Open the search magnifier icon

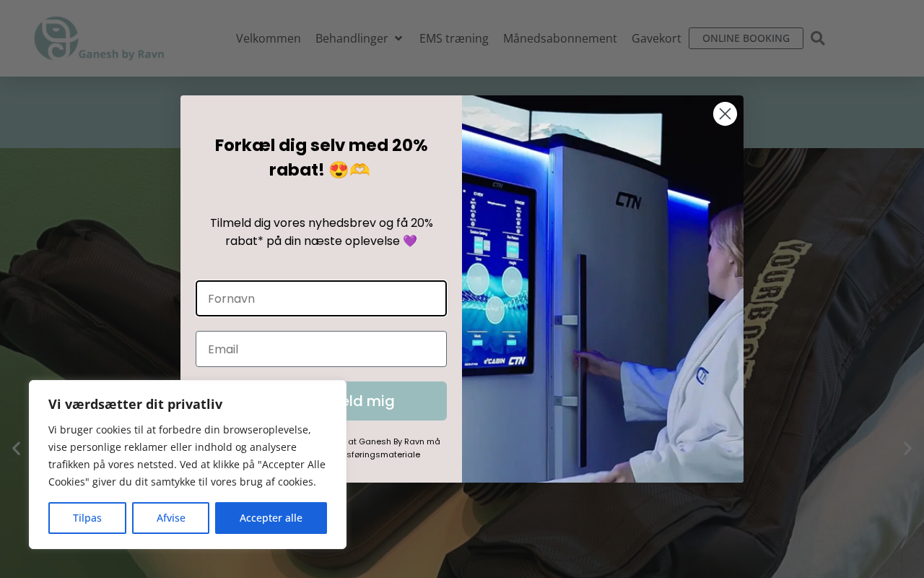point(818,38)
